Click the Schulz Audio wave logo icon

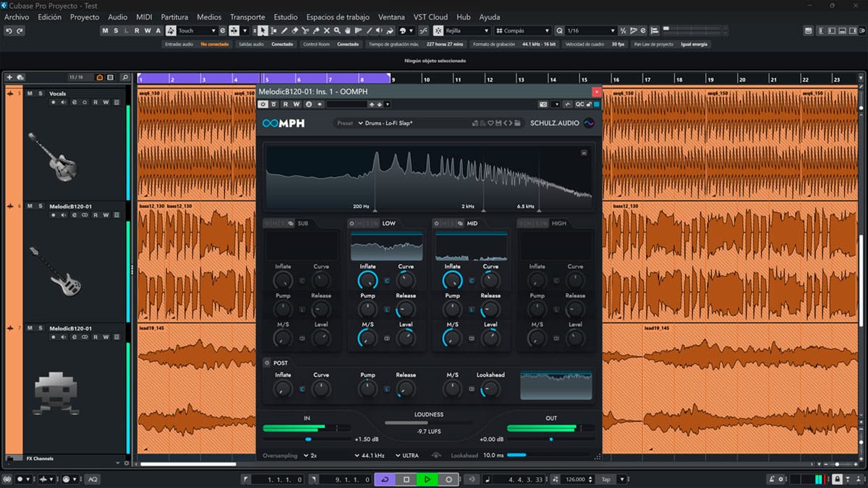pyautogui.click(x=590, y=123)
